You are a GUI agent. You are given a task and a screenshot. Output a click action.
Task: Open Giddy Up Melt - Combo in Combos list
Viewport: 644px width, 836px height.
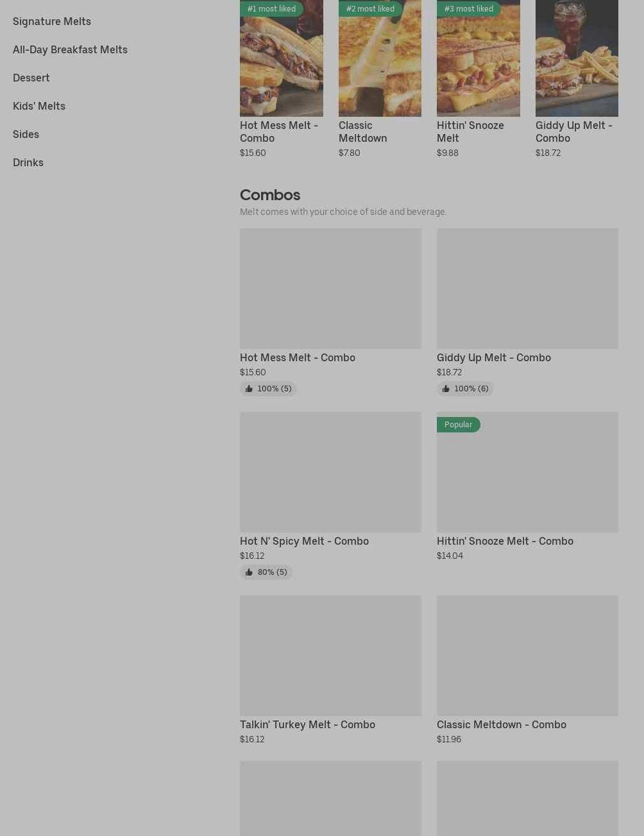point(493,357)
